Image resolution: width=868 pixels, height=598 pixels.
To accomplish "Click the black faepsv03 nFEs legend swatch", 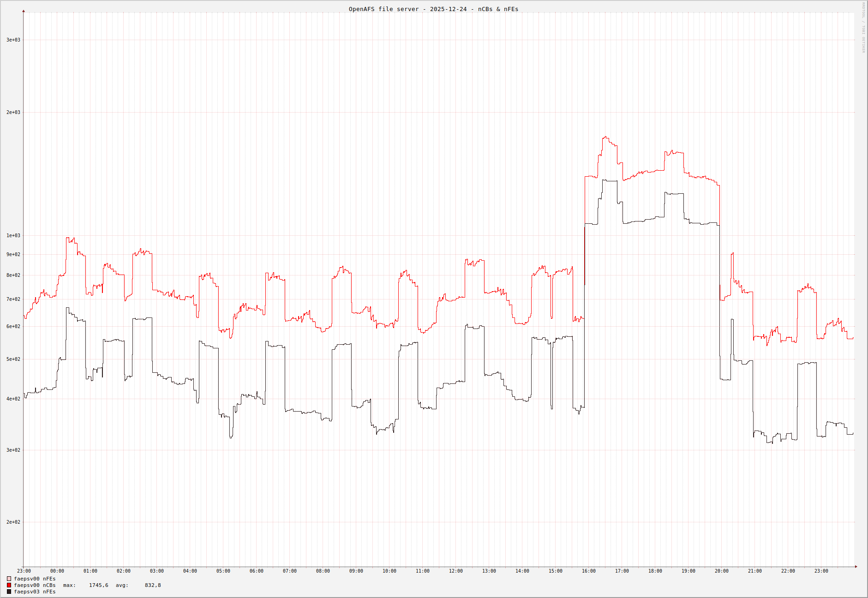I will [x=9, y=592].
